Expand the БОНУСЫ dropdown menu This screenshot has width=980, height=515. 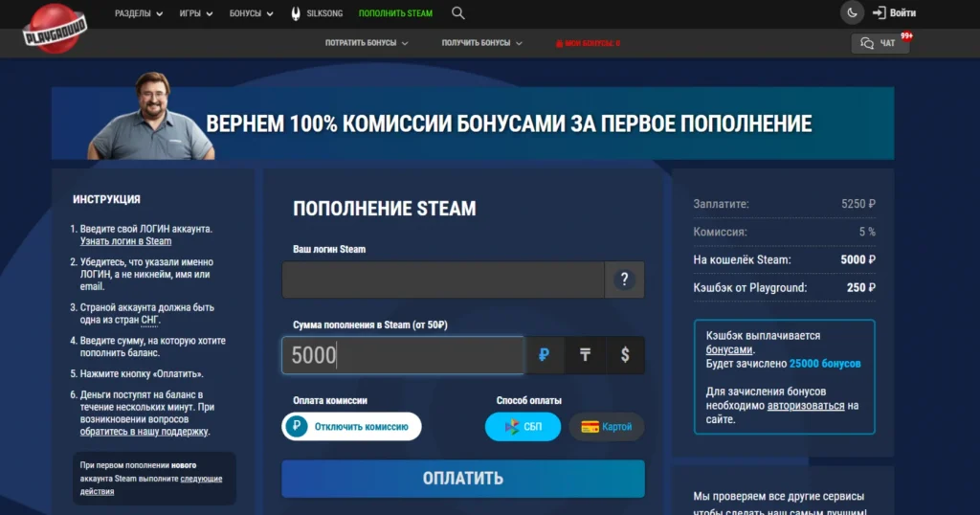click(252, 13)
